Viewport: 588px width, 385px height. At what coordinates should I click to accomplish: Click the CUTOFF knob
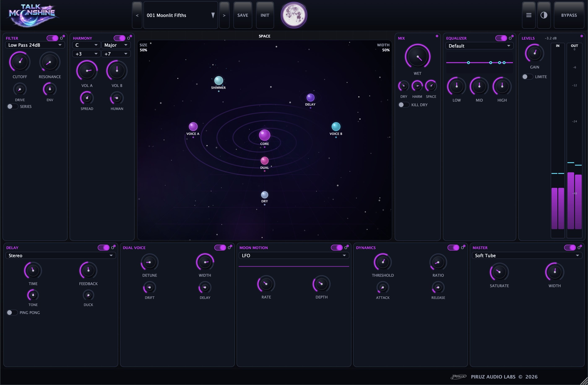click(x=20, y=62)
